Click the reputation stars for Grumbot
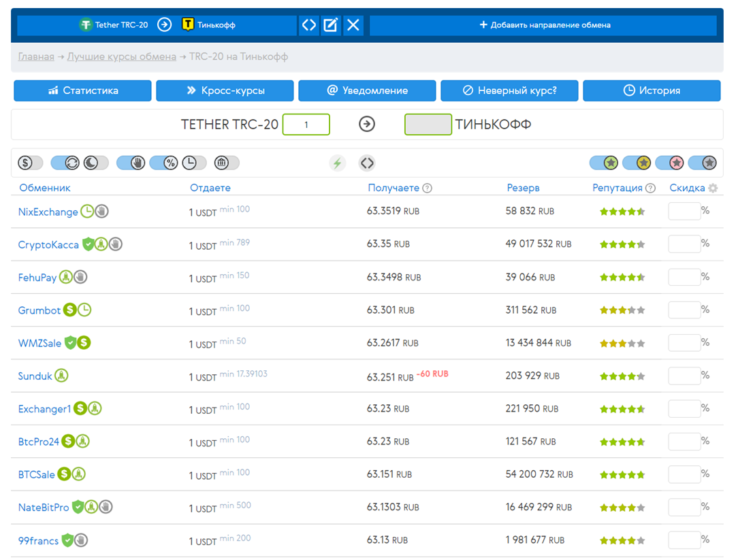This screenshot has height=560, width=738. click(x=622, y=310)
